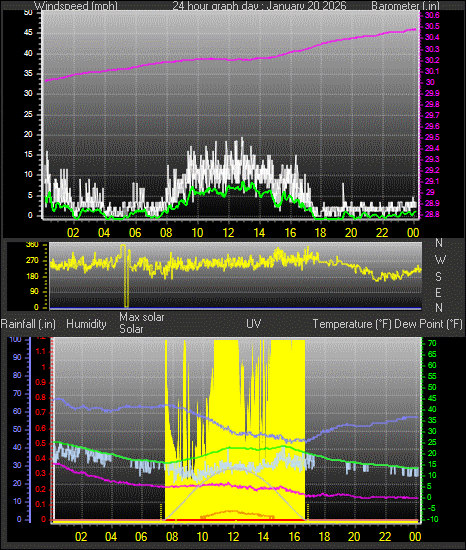466x550 pixels.
Task: Click the blue 80 humidity axis value
Action: pos(17,375)
